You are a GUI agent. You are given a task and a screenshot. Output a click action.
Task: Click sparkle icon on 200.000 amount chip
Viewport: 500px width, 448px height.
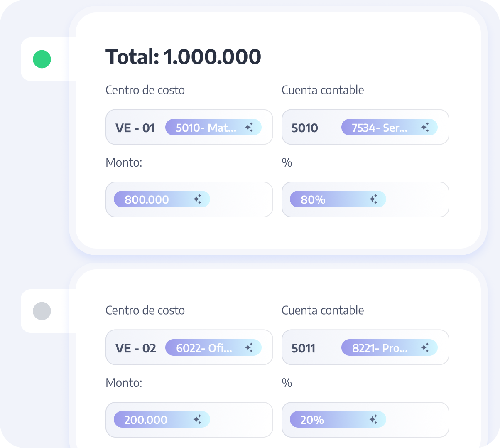(x=197, y=420)
